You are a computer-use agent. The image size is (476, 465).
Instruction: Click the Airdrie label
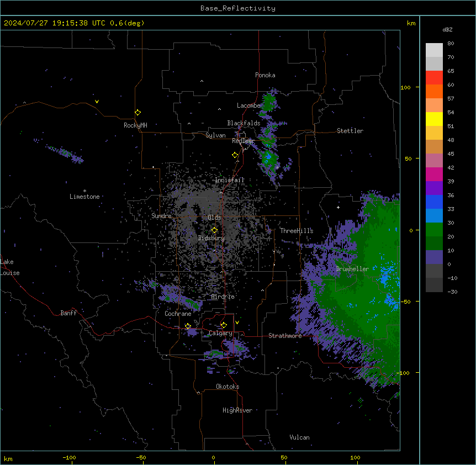(223, 297)
